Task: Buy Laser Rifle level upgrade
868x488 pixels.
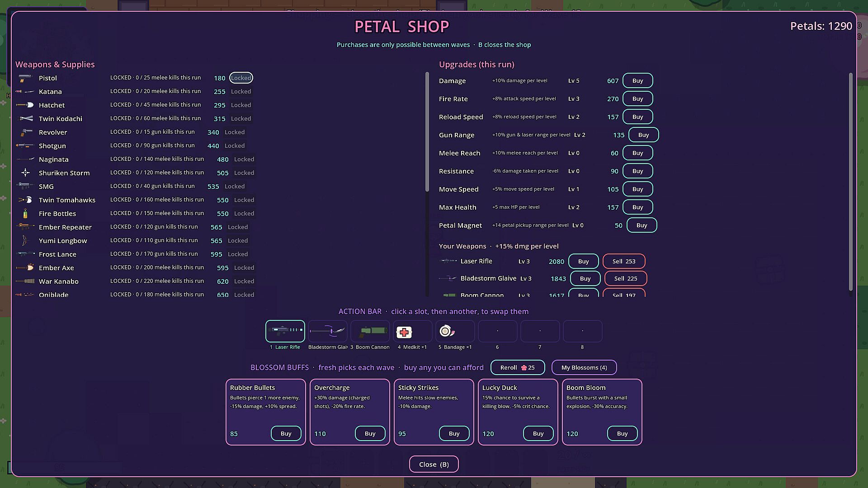Action: click(x=583, y=261)
